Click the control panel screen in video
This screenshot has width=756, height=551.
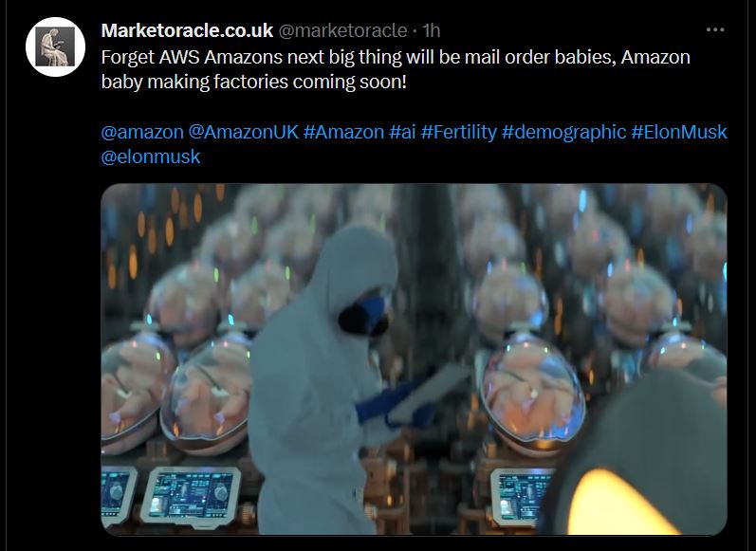[x=192, y=495]
